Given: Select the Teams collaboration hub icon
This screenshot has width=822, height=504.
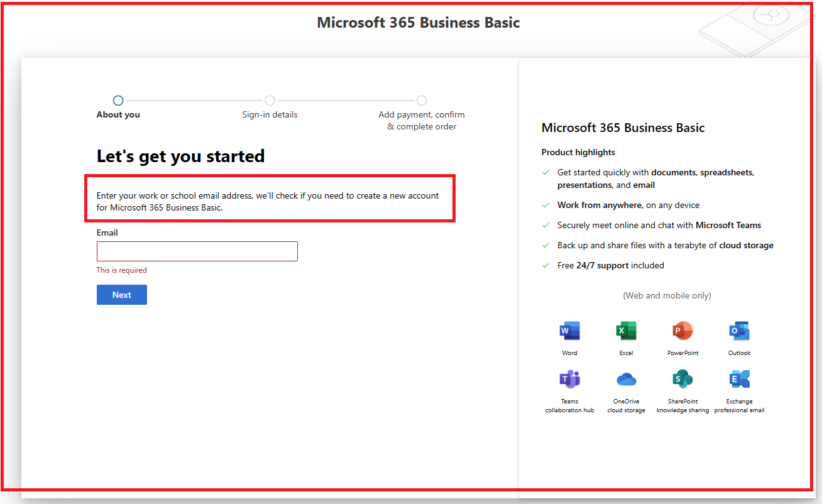Looking at the screenshot, I should click(569, 378).
